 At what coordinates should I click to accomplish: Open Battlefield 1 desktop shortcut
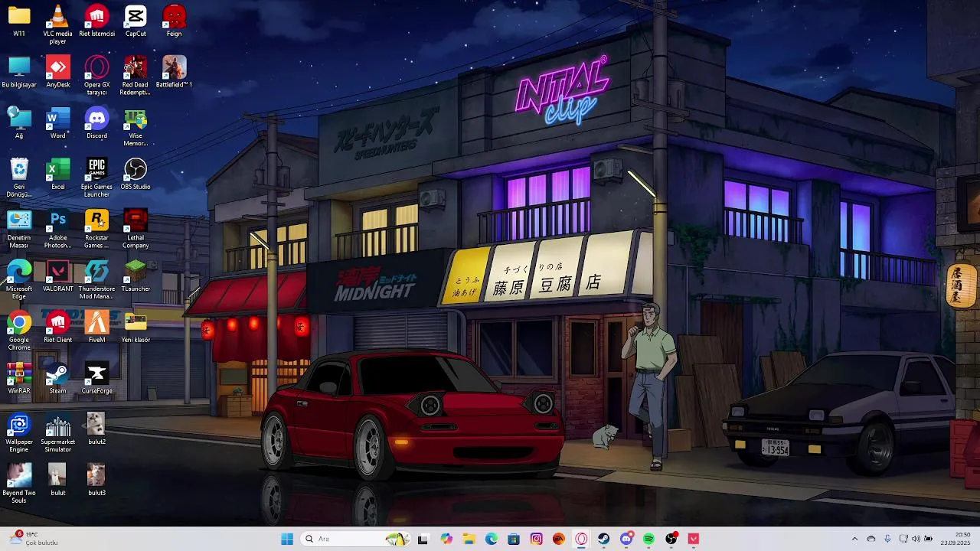pos(174,72)
